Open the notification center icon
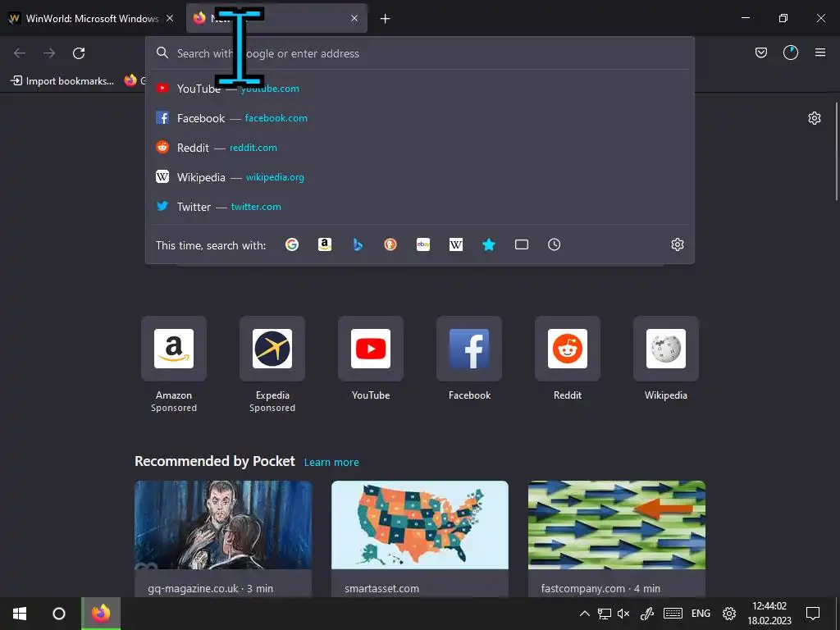The height and width of the screenshot is (630, 840). point(813,614)
